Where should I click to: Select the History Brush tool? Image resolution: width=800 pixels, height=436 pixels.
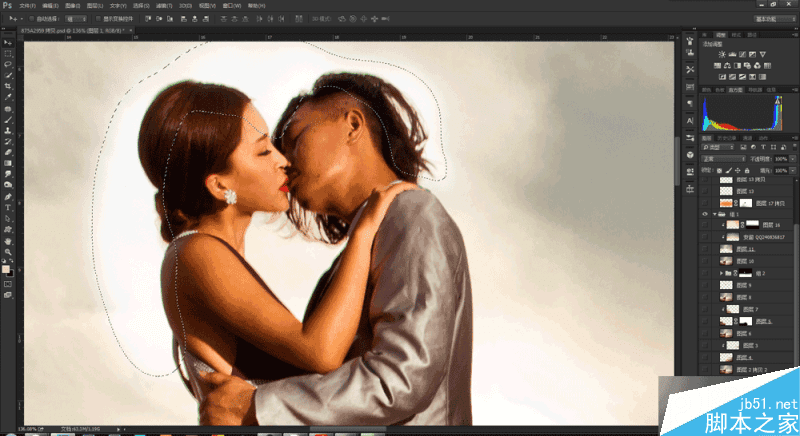[x=8, y=142]
